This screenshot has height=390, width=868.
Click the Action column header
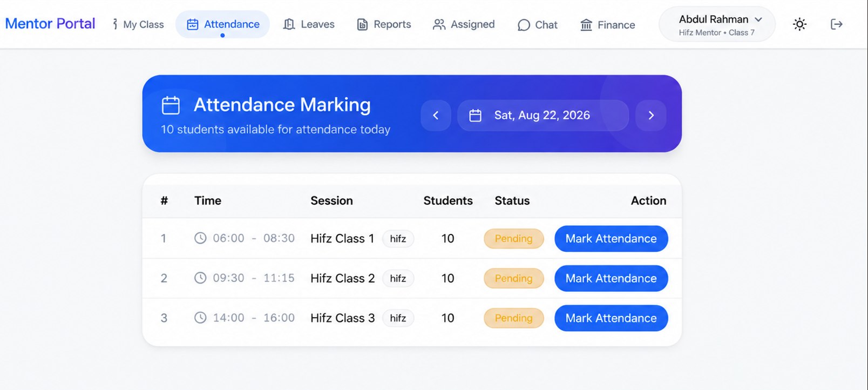[648, 200]
